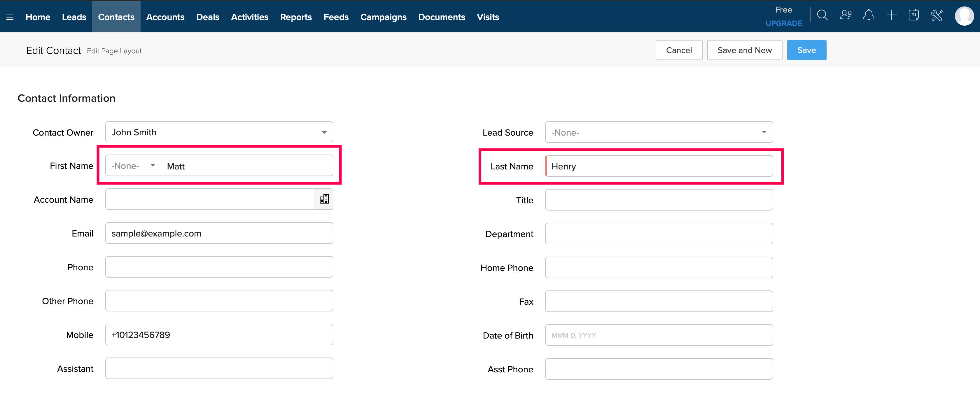Open the calendar icon in header

tap(914, 15)
